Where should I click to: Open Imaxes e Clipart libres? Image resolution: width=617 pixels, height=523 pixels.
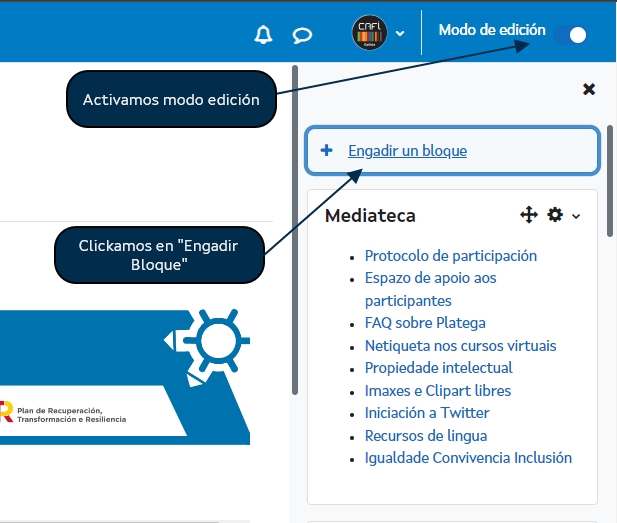pos(437,391)
